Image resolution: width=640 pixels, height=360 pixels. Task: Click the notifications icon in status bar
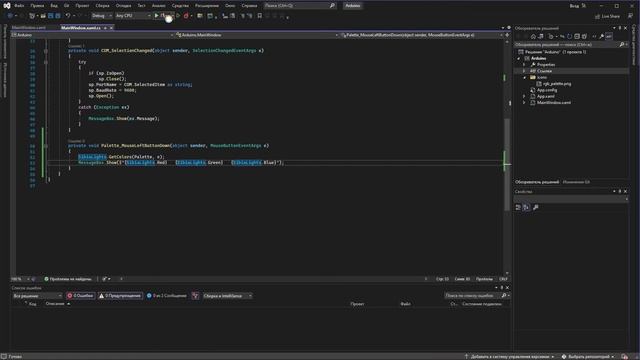(x=624, y=356)
